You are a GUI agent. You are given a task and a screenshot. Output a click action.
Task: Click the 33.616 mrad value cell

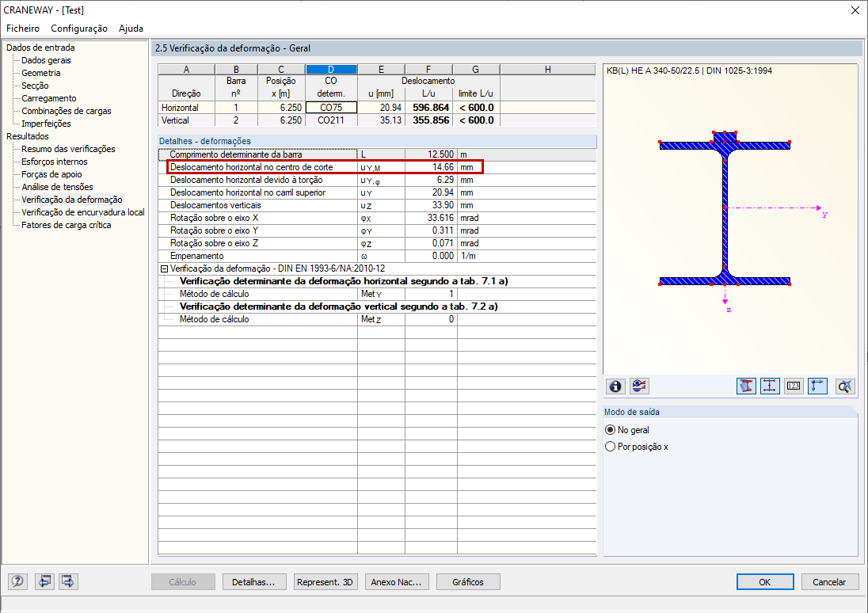click(432, 218)
